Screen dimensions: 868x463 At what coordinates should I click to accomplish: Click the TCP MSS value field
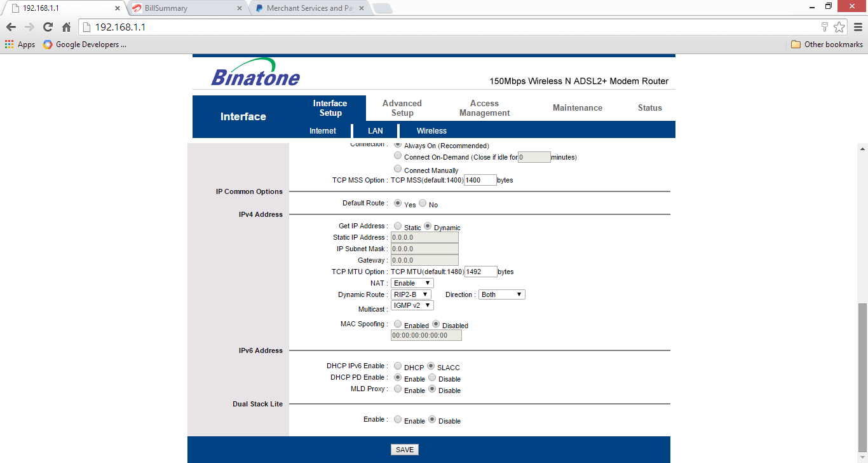click(x=480, y=180)
